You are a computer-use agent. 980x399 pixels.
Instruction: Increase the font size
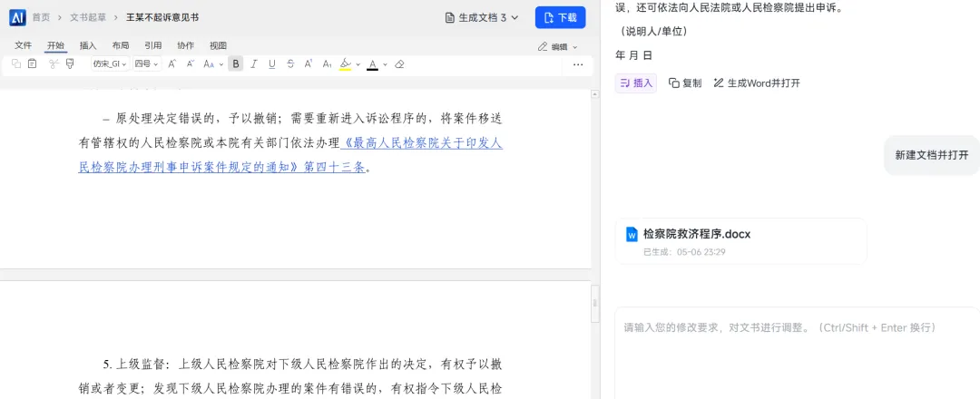pos(172,63)
